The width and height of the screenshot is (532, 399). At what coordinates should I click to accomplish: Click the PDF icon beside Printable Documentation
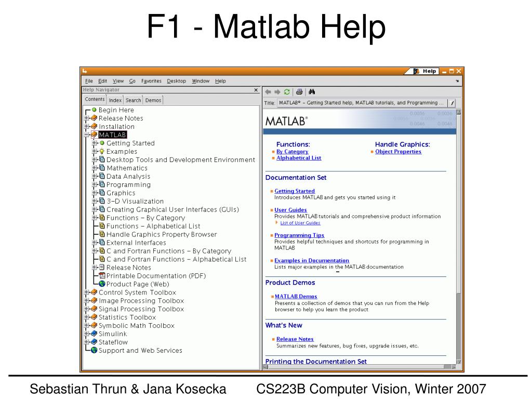point(102,275)
